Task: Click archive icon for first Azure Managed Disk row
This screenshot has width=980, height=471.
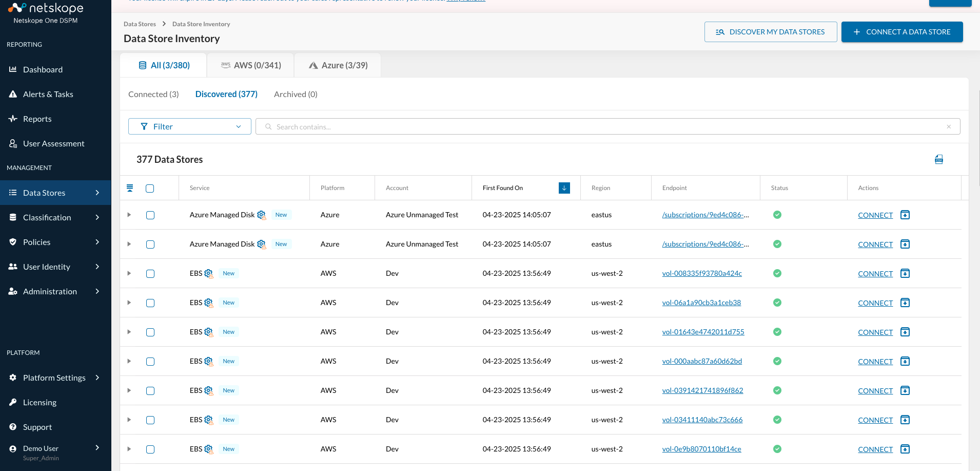Action: pos(905,215)
